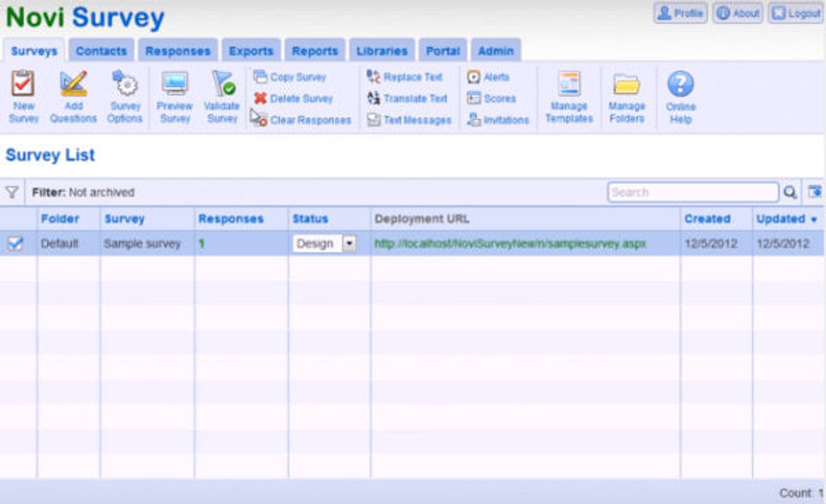This screenshot has width=826, height=504.
Task: Click the responses count 1 link
Action: click(x=201, y=244)
